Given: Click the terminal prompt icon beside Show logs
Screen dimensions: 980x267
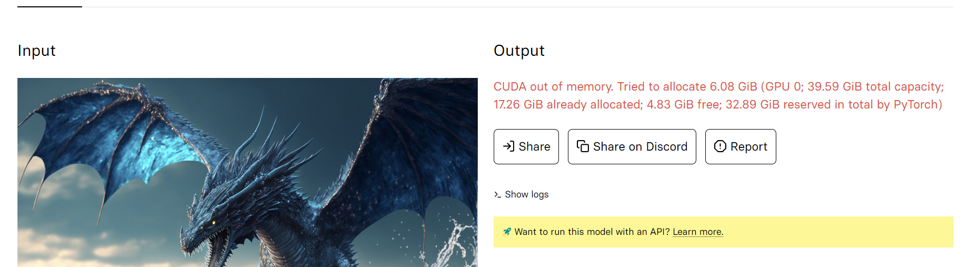Looking at the screenshot, I should 497,195.
